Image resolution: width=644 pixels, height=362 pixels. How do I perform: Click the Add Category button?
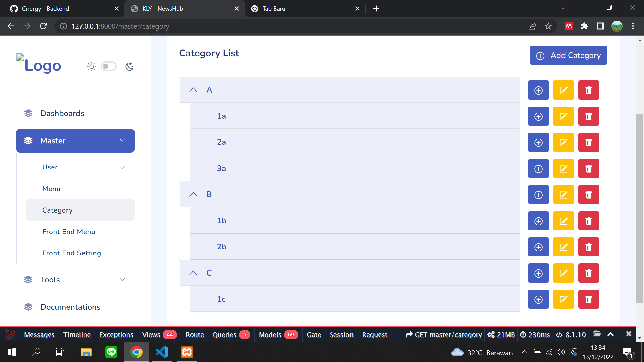tap(568, 55)
